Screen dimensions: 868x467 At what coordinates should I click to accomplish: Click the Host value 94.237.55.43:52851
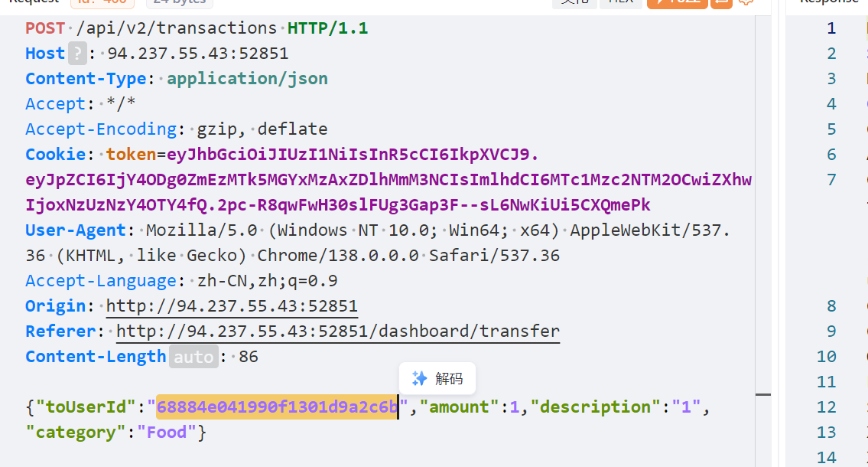[197, 54]
